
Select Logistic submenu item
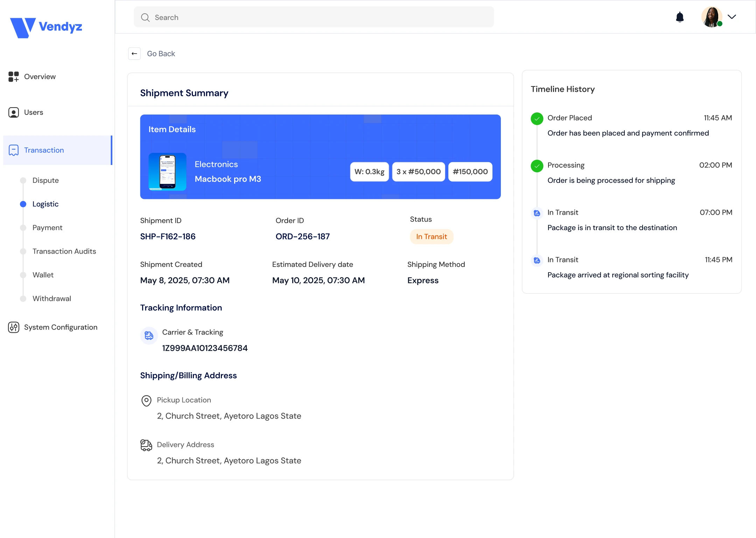coord(45,204)
